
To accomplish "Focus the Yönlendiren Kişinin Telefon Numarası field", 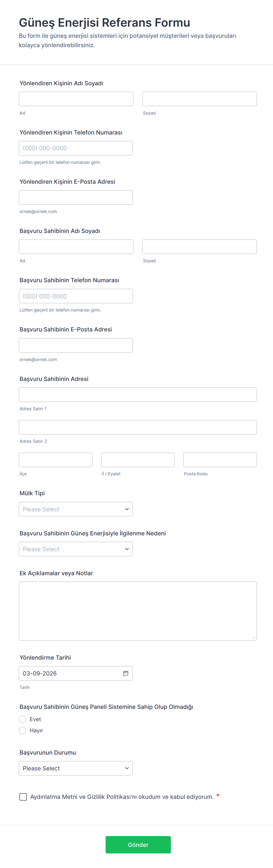I will click(x=76, y=148).
